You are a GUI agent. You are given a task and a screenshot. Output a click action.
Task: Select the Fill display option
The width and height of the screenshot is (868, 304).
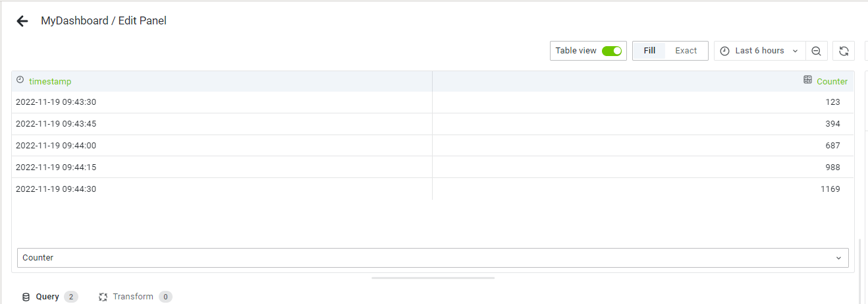coord(649,51)
